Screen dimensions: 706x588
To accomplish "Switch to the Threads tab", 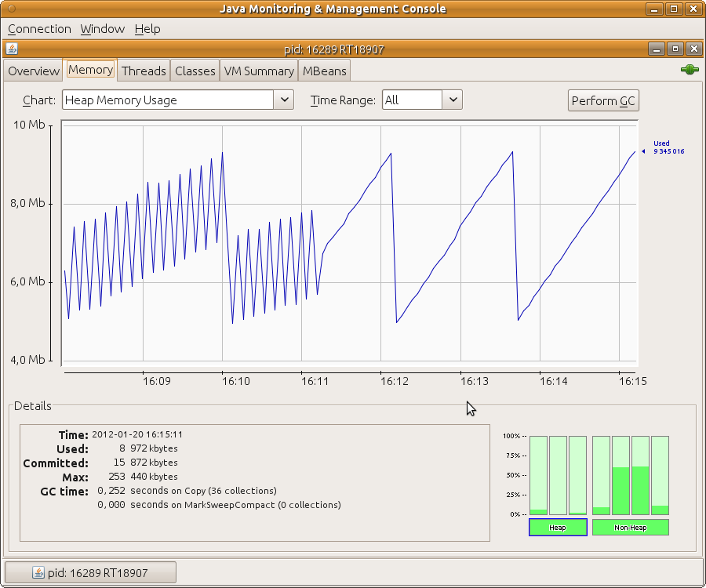I will pos(144,71).
